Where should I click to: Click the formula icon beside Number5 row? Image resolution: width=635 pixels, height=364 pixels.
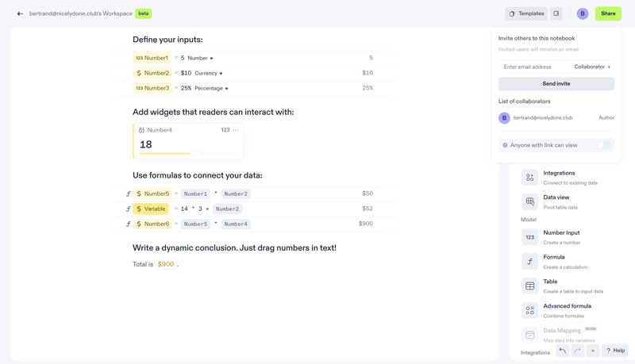[128, 193]
